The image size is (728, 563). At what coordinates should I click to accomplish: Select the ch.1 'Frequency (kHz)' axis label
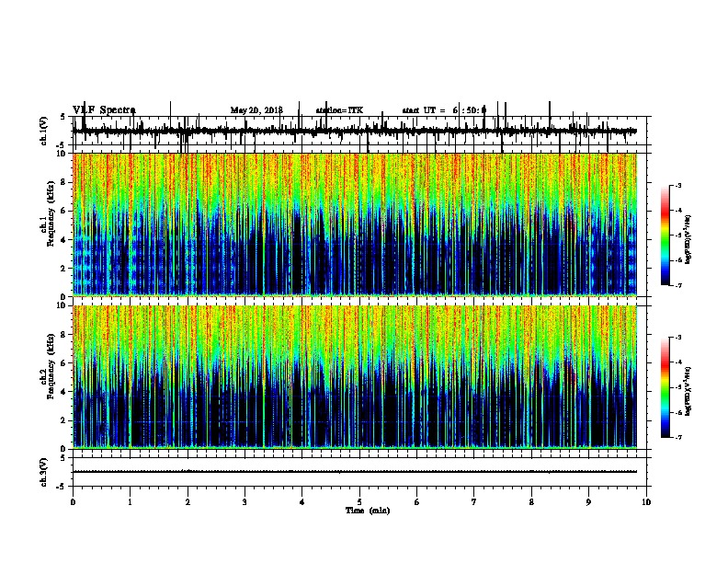(x=51, y=214)
